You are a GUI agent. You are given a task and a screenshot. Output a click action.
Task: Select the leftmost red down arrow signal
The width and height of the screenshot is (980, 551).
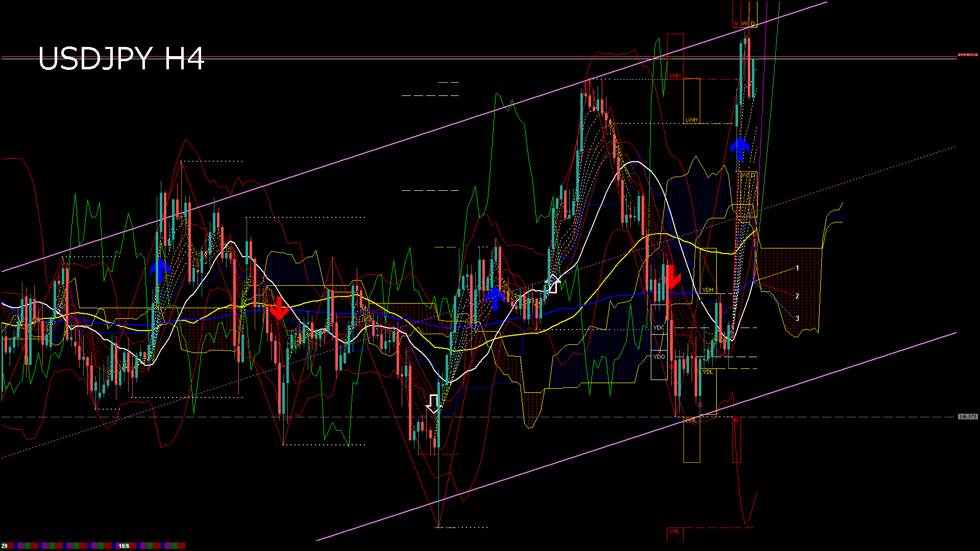tap(279, 308)
